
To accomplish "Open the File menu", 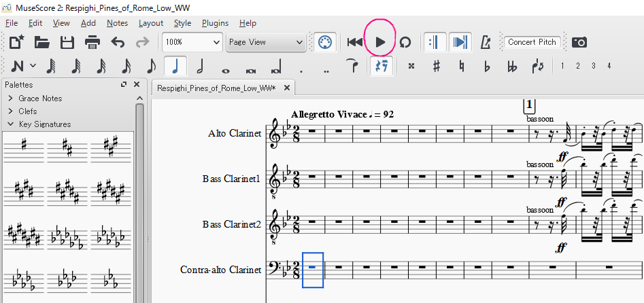I will coord(12,23).
